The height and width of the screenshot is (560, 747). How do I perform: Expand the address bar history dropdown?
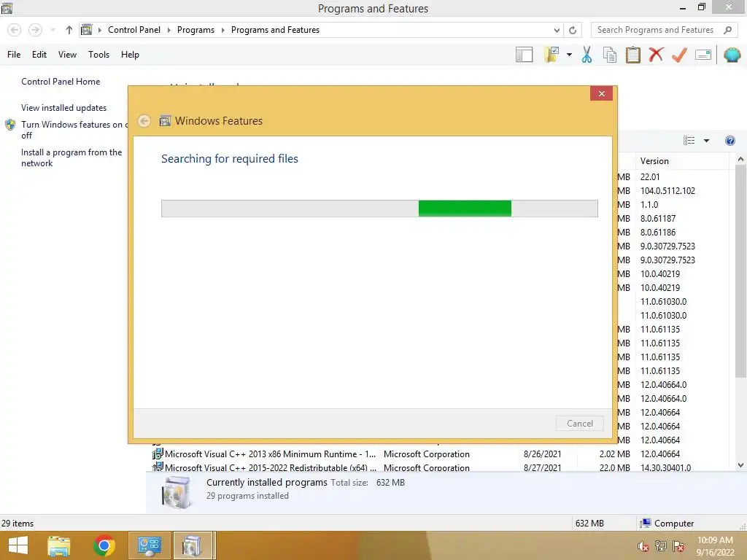[x=557, y=30]
